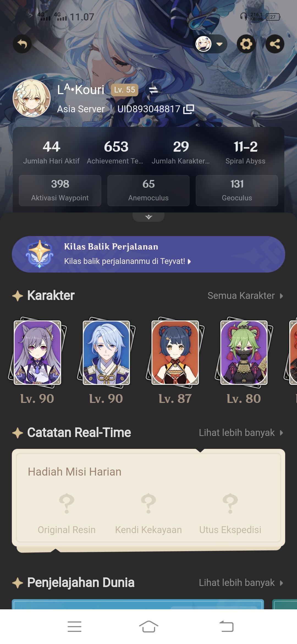Tap the back arrow icon
This screenshot has height=644, width=297.
click(22, 44)
